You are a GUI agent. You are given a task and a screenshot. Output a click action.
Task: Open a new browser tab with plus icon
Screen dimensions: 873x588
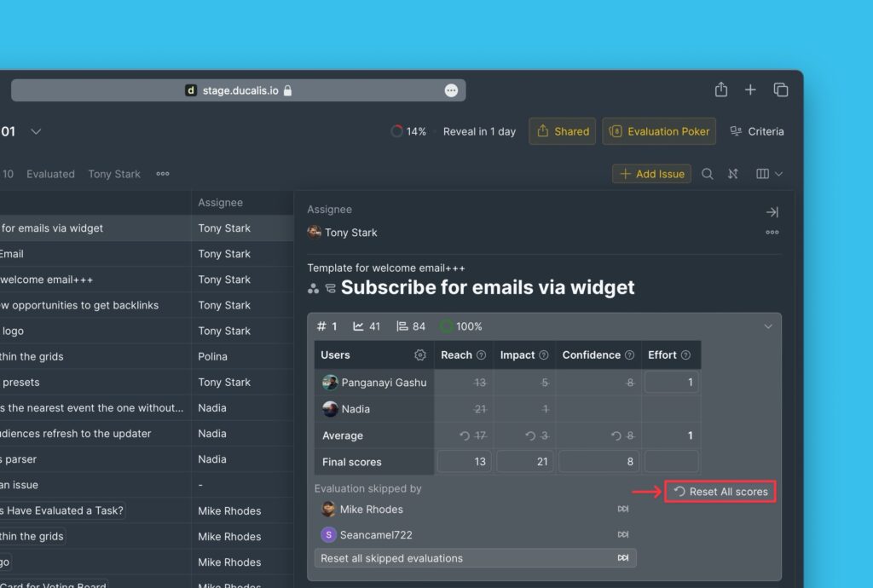750,90
